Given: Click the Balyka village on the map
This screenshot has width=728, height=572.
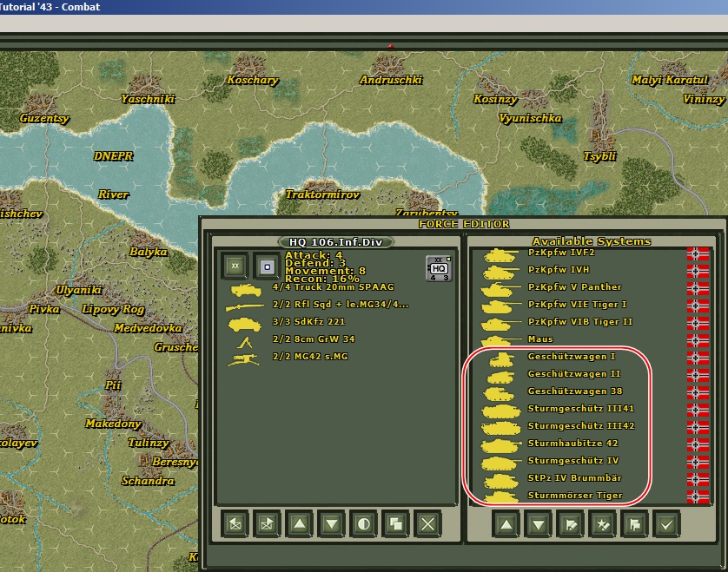Looking at the screenshot, I should 148,252.
